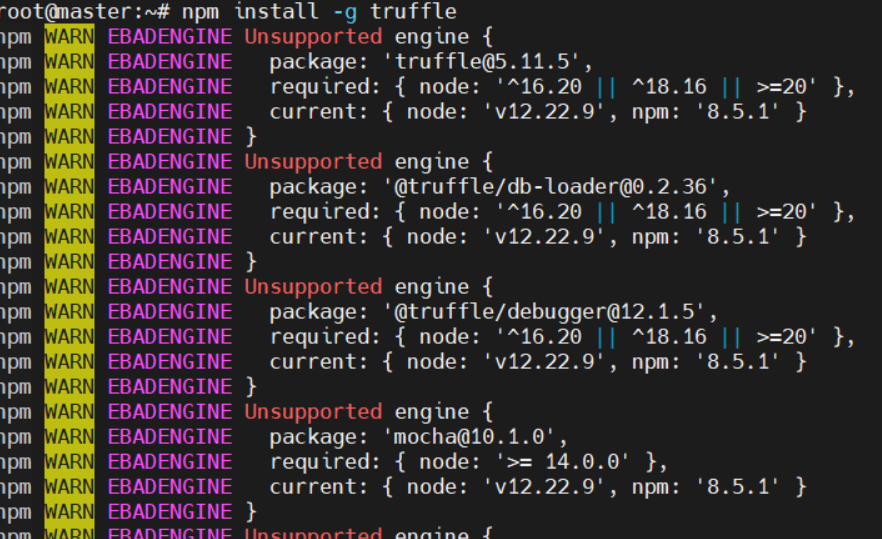882x539 pixels.
Task: Click the '@truffle/db-loader@0.2.36' package name
Action: tap(550, 187)
